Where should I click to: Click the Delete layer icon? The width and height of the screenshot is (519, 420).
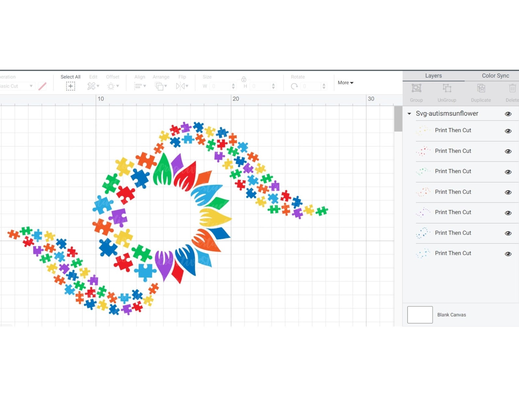pyautogui.click(x=512, y=88)
